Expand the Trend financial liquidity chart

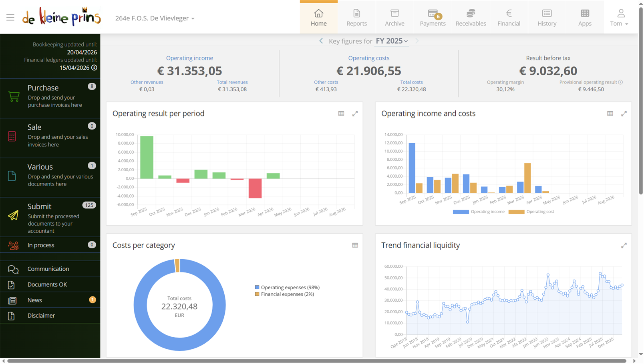pyautogui.click(x=624, y=246)
